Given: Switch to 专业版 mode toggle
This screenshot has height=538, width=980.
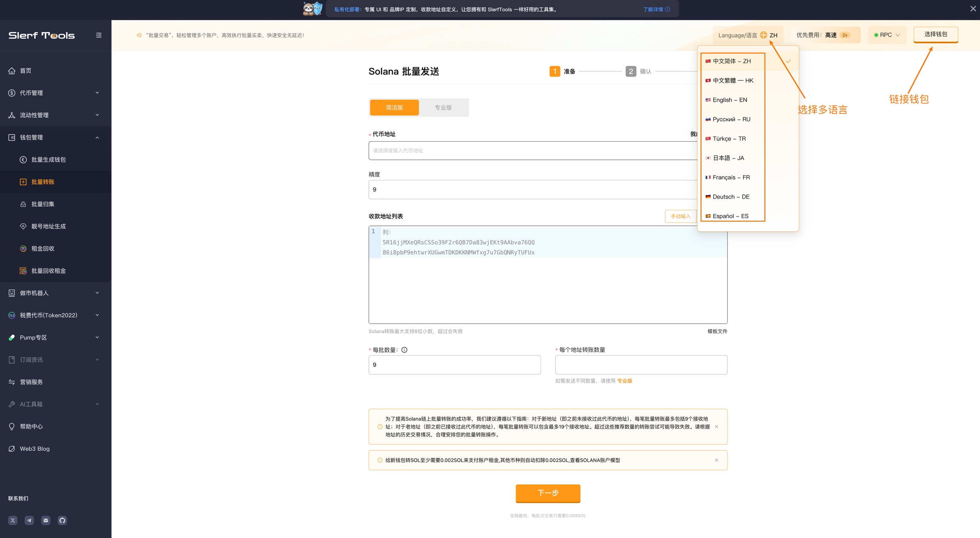Looking at the screenshot, I should tap(443, 108).
